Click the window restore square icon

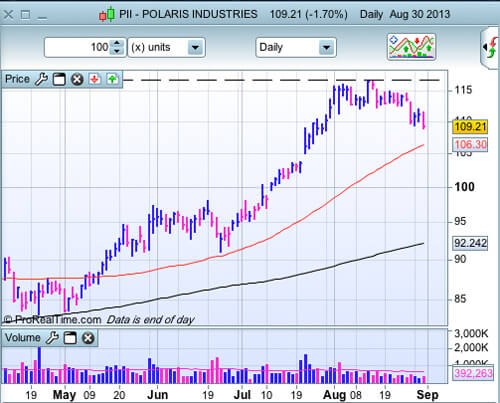point(25,15)
